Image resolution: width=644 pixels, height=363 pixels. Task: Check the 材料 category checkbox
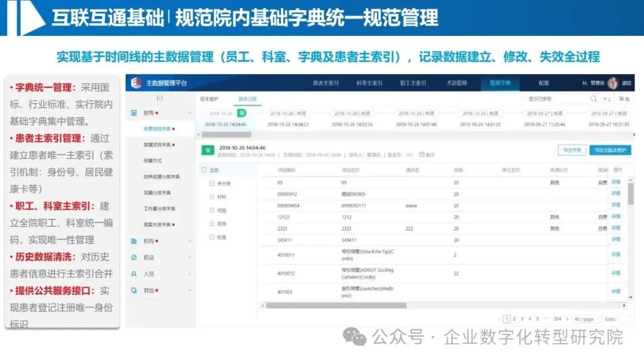[210, 198]
